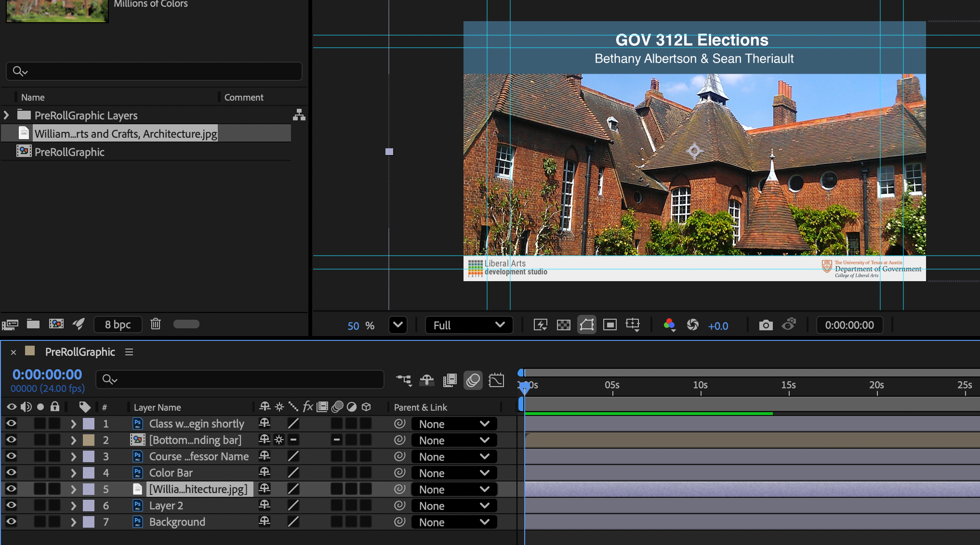Hide the Background layer eye icon

11,521
